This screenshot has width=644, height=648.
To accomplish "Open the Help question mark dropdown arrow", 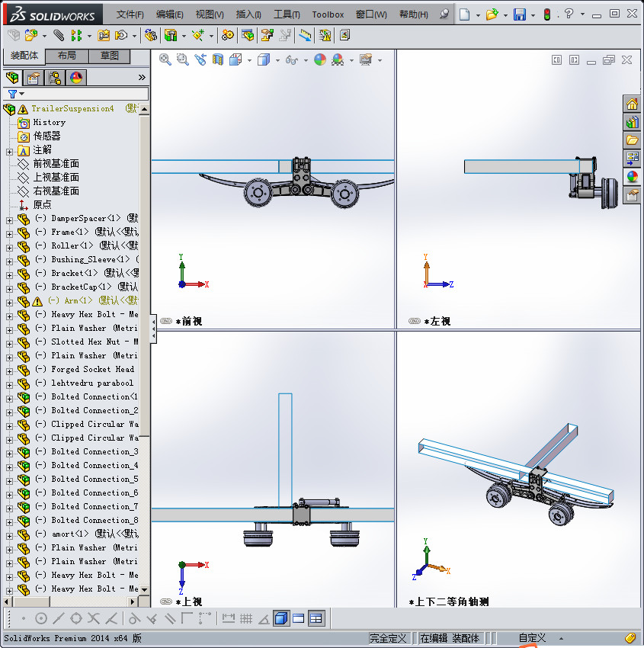I will tap(582, 14).
